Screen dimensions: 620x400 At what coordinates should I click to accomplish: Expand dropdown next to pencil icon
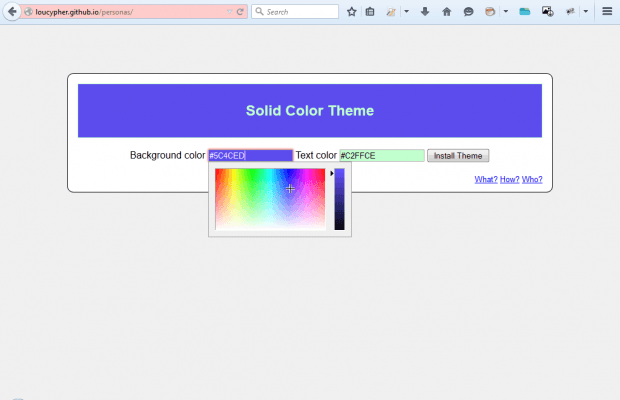tap(406, 11)
